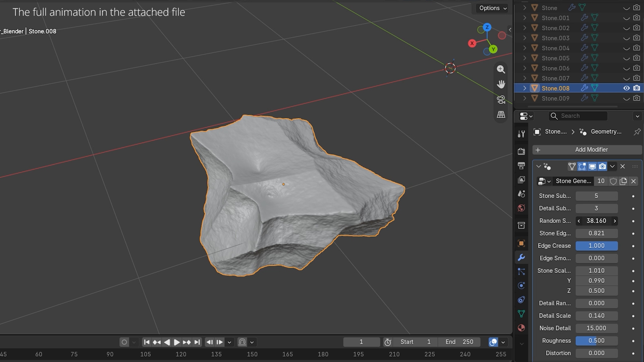The width and height of the screenshot is (644, 362).
Task: Open the Output properties tab
Action: coord(521,166)
